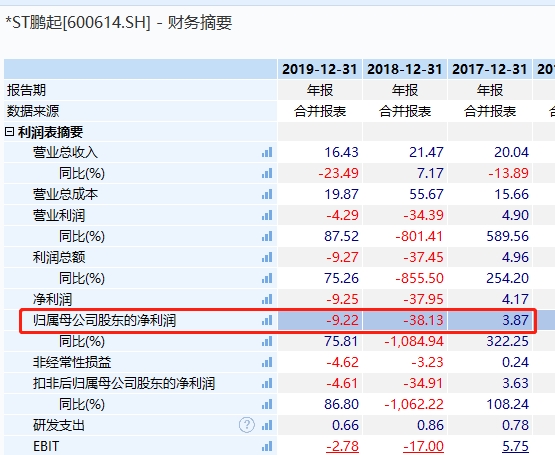Open chart icon for 扣非后归属母公司股东的净利润 row

pos(267,383)
